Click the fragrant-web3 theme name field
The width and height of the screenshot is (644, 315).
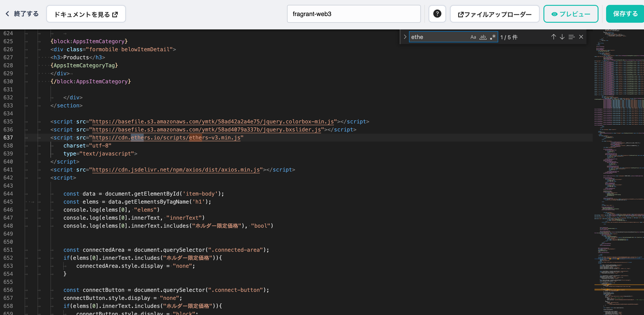(x=354, y=14)
